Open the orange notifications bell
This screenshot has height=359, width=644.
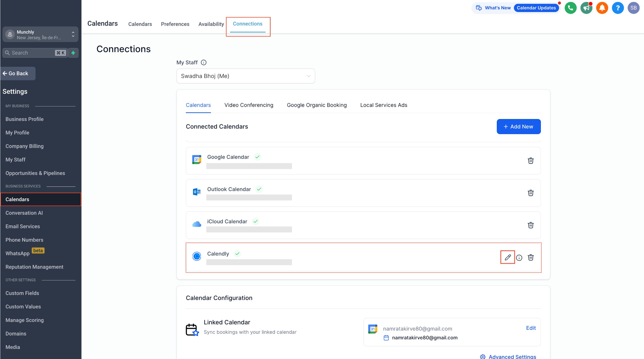602,8
